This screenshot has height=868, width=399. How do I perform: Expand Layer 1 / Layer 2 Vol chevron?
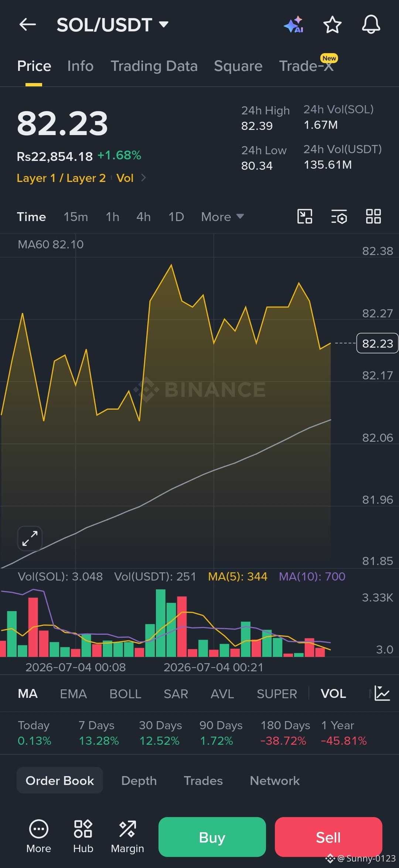coord(144,178)
